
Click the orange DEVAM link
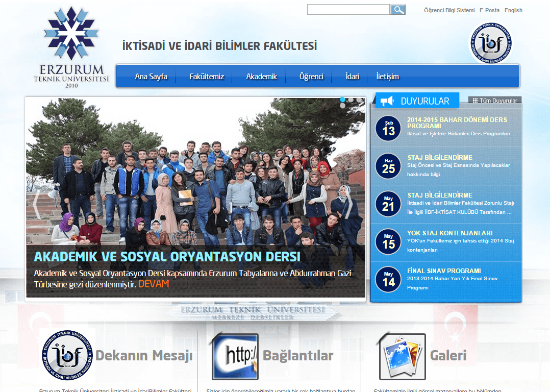(154, 284)
